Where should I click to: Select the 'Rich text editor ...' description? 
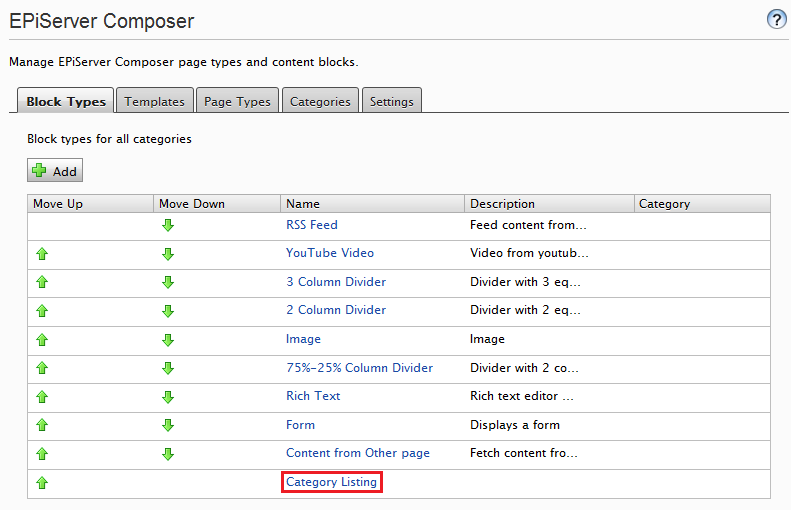[x=522, y=396]
